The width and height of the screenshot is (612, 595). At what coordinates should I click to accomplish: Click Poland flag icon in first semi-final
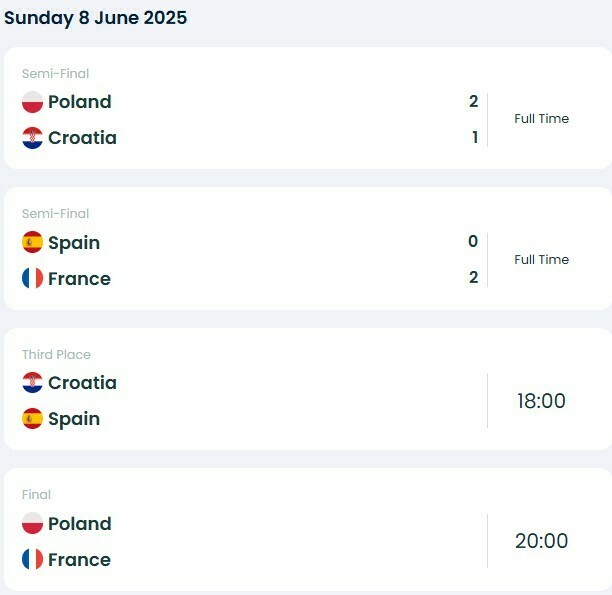[x=32, y=102]
